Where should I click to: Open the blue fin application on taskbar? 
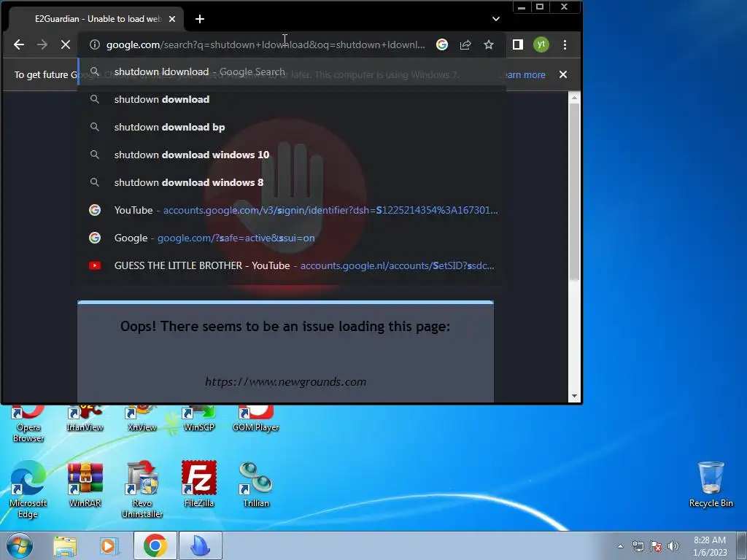point(200,545)
